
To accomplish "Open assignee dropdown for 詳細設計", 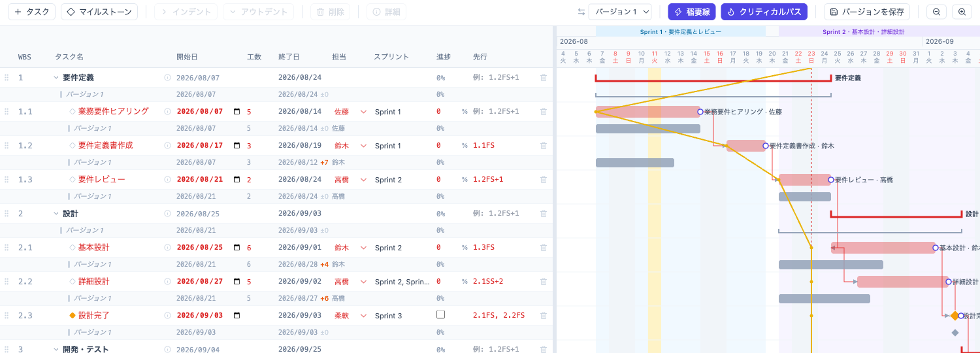I will [x=350, y=282].
